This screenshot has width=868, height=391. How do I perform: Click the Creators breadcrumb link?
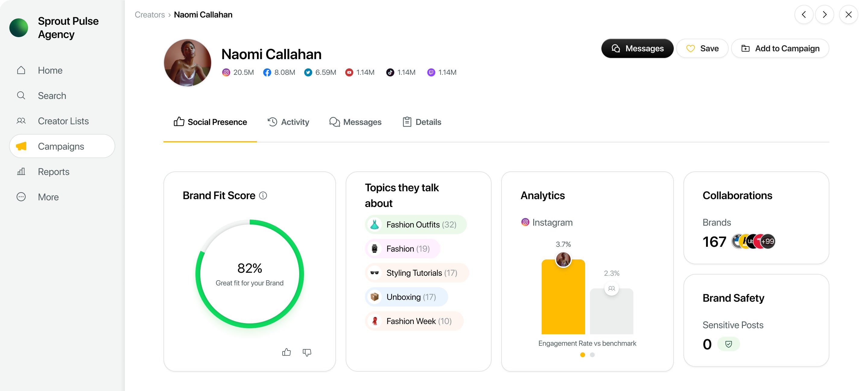pyautogui.click(x=150, y=14)
